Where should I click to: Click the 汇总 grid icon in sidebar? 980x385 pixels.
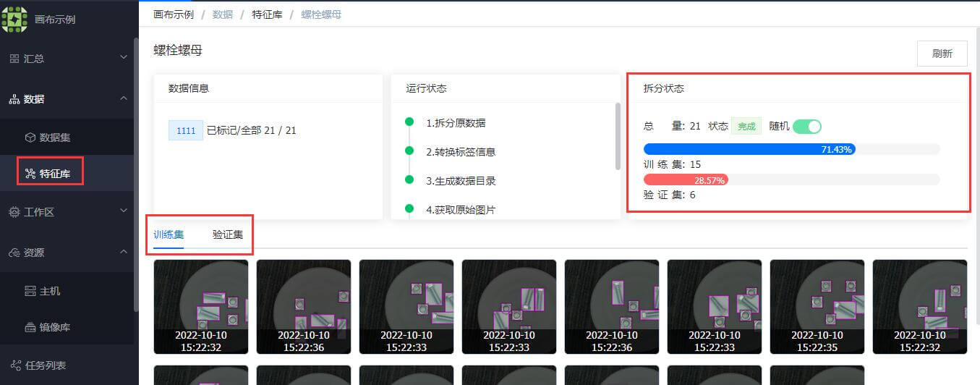(x=14, y=59)
